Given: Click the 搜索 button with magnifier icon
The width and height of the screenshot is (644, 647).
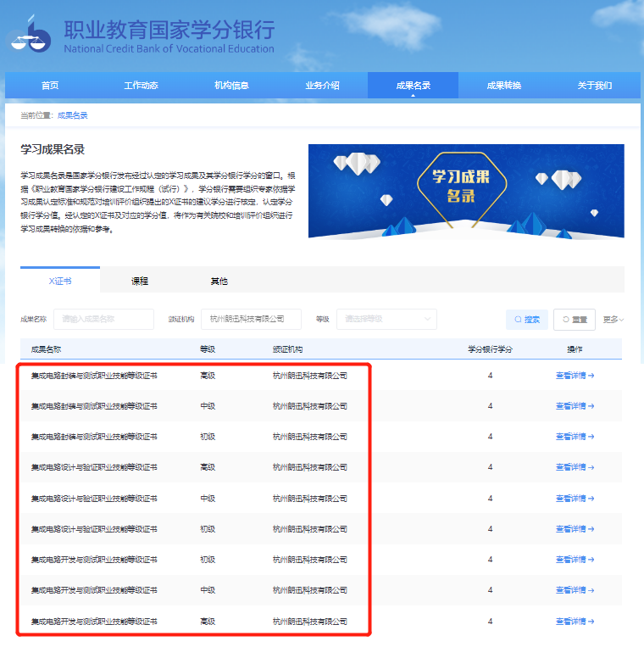Looking at the screenshot, I should click(x=526, y=320).
